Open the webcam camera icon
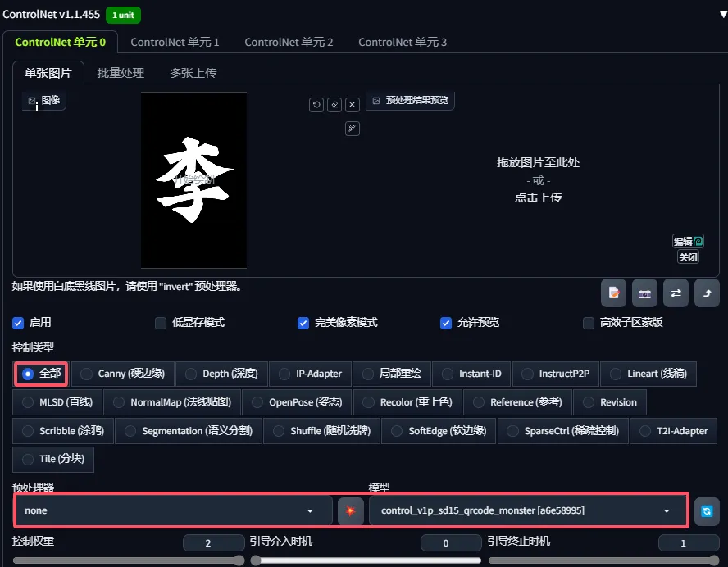The height and width of the screenshot is (567, 728). 644,293
